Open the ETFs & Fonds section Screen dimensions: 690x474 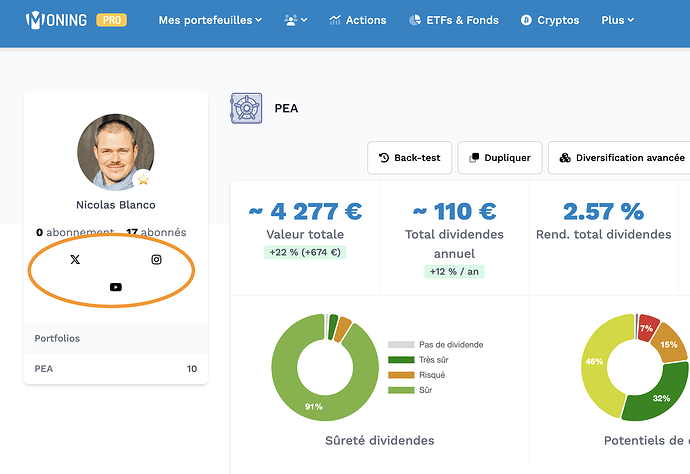454,20
